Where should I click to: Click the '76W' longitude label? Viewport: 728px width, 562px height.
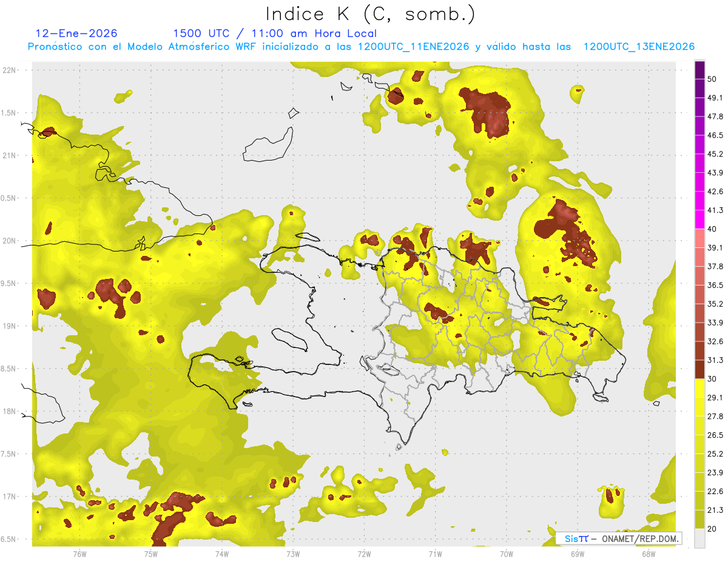click(x=79, y=554)
